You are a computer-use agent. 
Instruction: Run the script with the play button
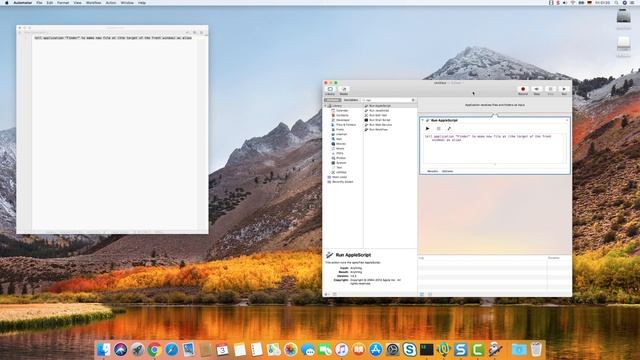point(427,129)
